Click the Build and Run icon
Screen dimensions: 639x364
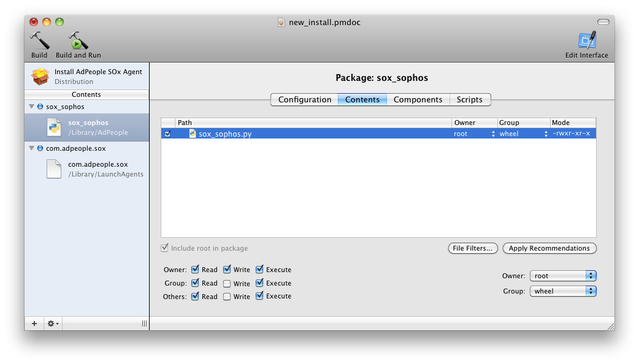click(78, 40)
